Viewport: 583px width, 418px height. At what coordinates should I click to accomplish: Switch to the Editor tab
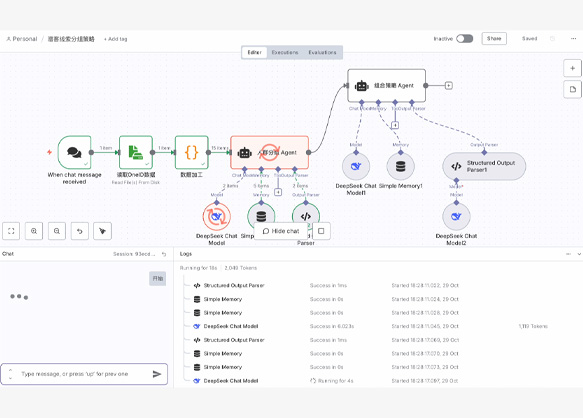click(x=255, y=52)
